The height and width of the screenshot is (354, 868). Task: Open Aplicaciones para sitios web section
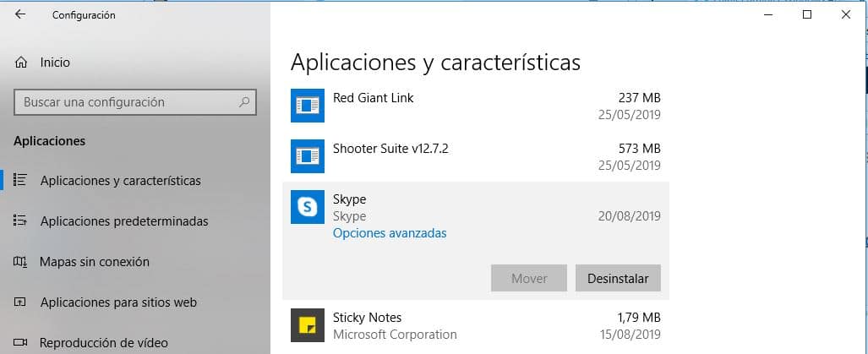coord(118,302)
